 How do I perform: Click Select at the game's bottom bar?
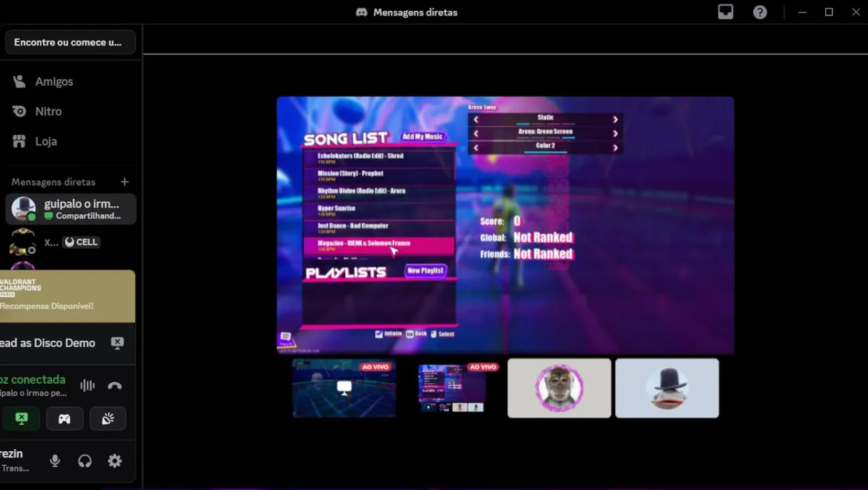[x=443, y=334]
